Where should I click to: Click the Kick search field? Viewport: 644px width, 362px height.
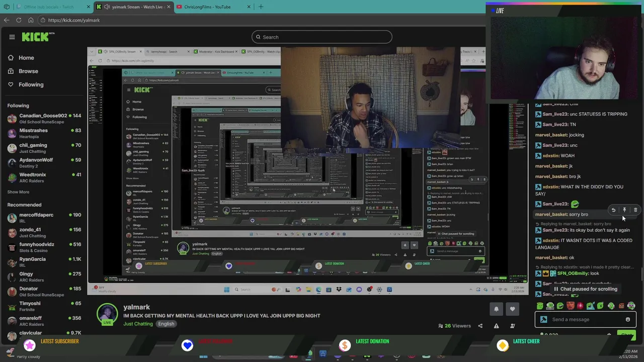pos(322,37)
